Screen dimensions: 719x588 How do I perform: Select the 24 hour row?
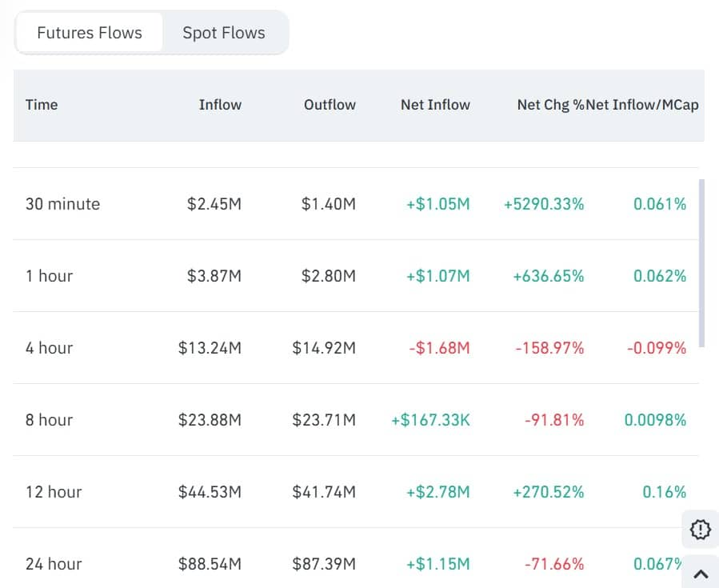tap(53, 564)
